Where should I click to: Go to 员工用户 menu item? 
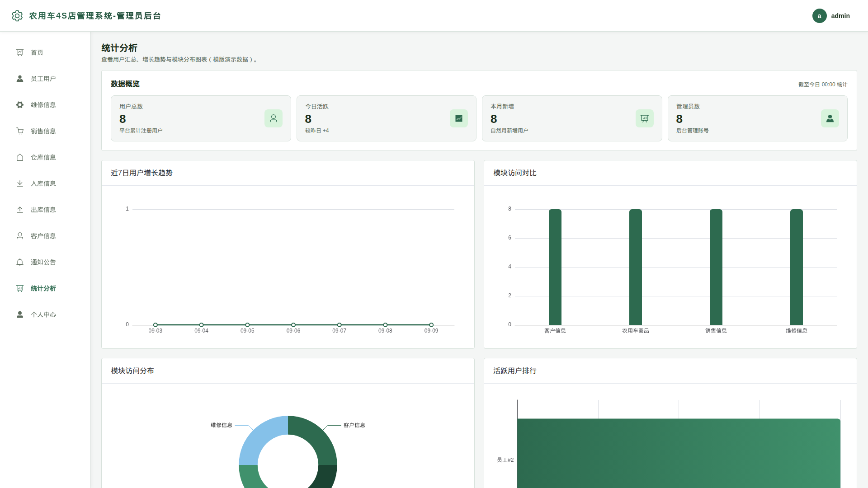pyautogui.click(x=45, y=79)
